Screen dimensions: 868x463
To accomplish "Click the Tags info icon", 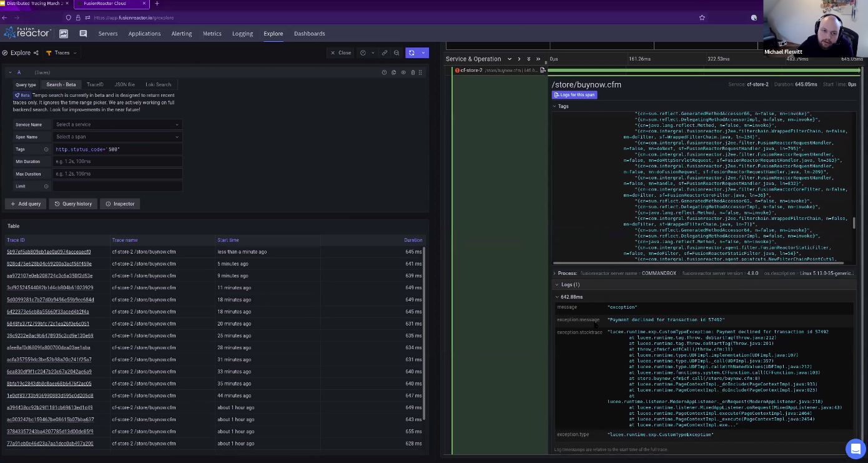I will [46, 149].
